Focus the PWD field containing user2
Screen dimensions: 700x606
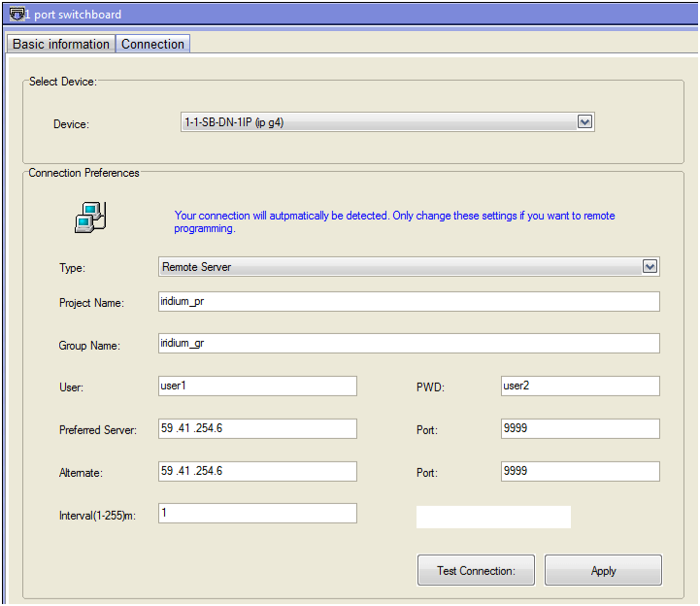click(x=581, y=386)
